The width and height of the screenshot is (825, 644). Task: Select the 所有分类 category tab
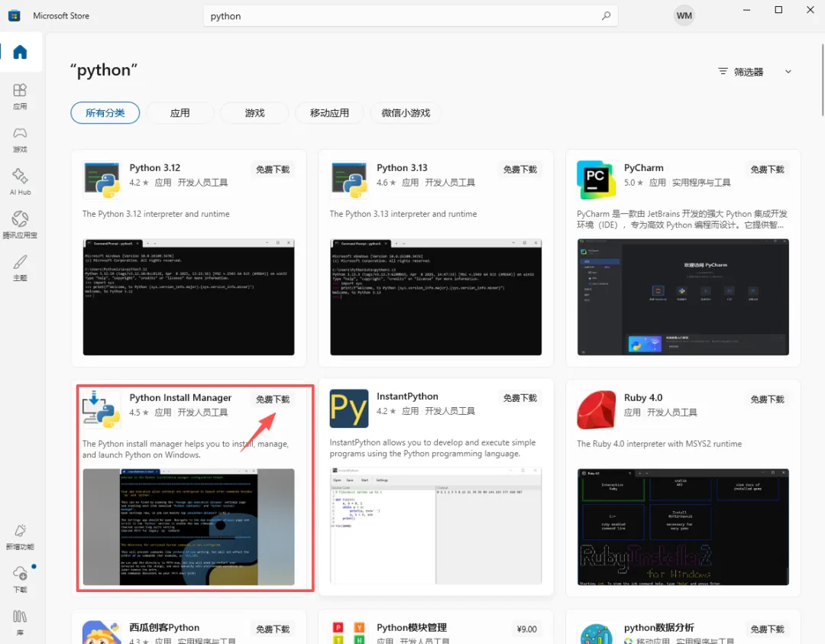(x=105, y=112)
